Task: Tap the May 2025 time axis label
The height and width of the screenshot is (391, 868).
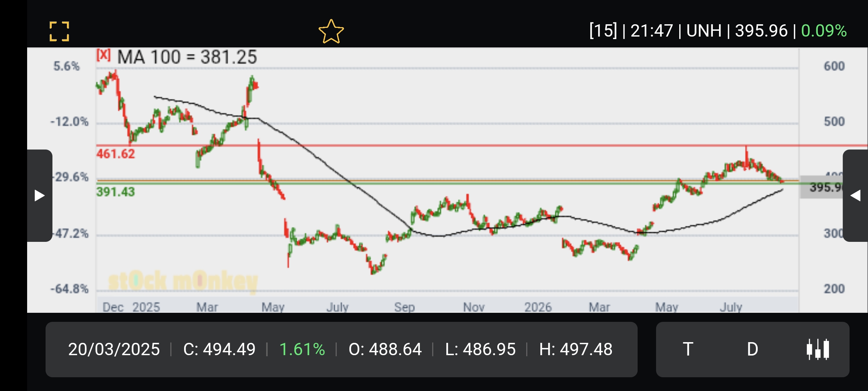Action: pyautogui.click(x=273, y=307)
